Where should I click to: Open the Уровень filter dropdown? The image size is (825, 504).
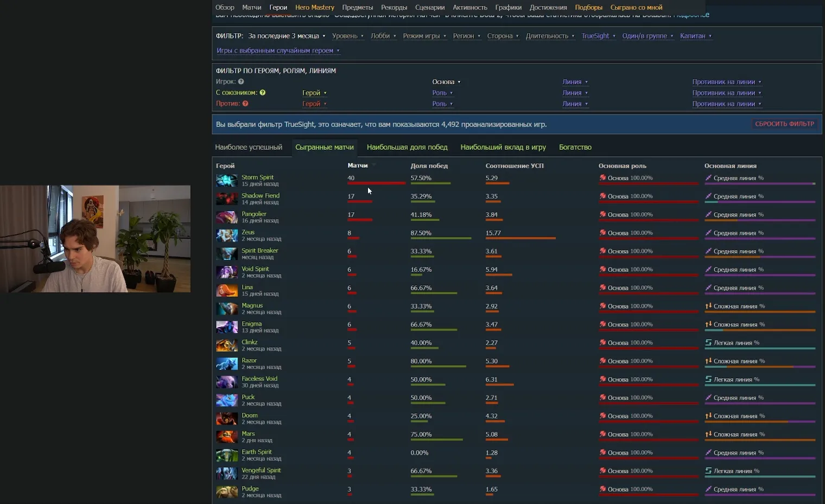347,36
